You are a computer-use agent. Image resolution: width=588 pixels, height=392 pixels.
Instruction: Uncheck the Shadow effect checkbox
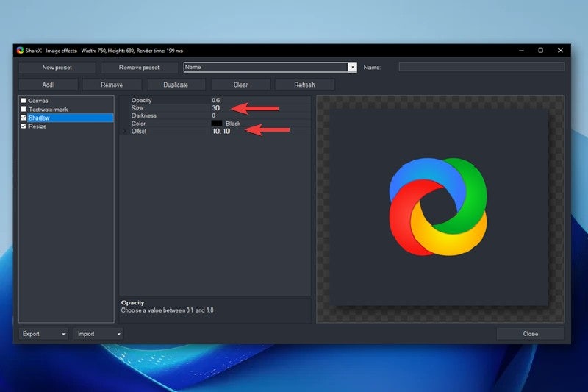(24, 118)
